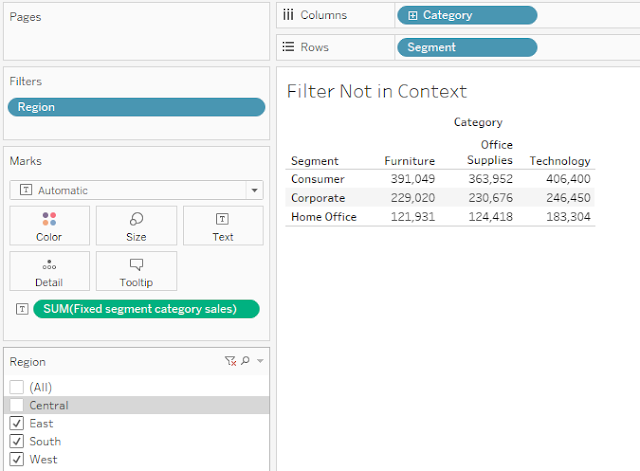
Task: Click the search icon in Region filter
Action: click(x=245, y=361)
